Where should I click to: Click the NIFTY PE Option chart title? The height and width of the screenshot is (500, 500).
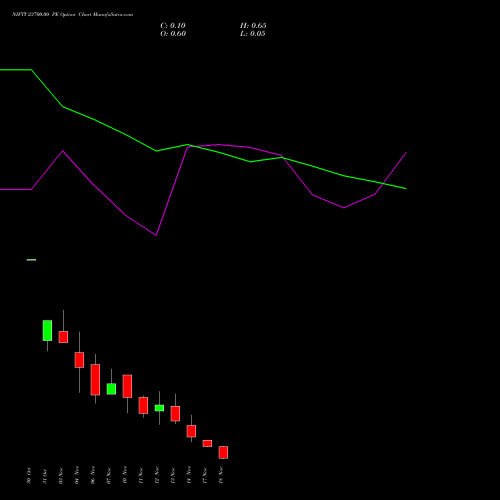pos(72,14)
